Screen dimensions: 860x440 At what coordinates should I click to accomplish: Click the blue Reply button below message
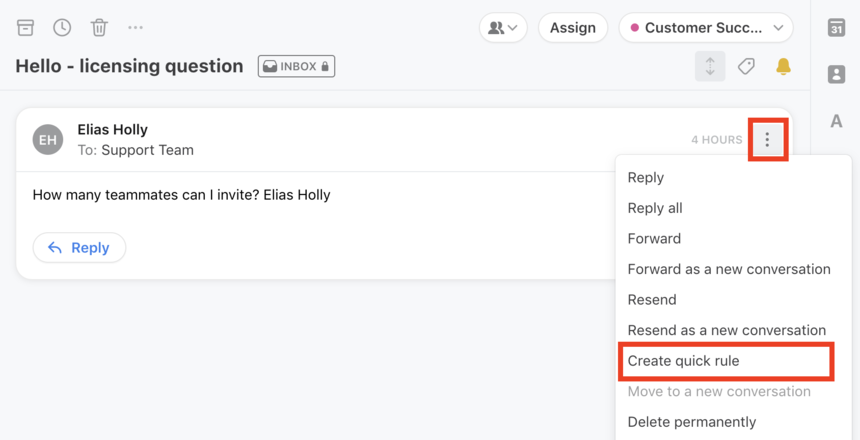(80, 247)
